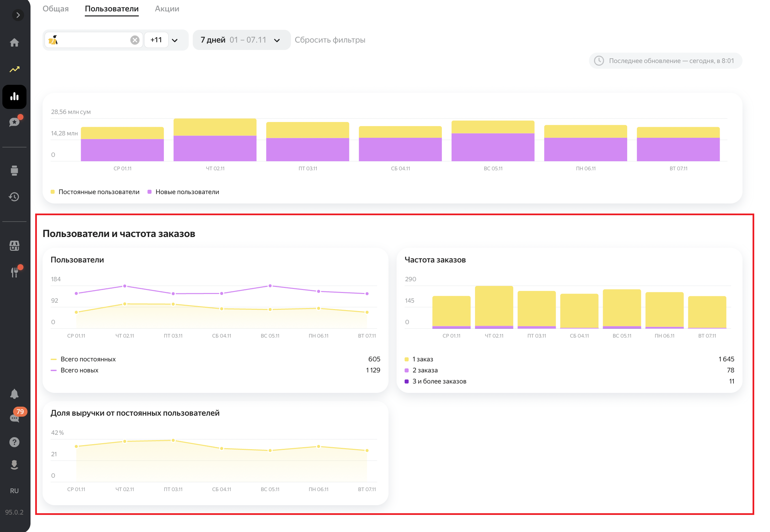Open the order history clock icon
The image size is (770, 532).
click(x=14, y=197)
